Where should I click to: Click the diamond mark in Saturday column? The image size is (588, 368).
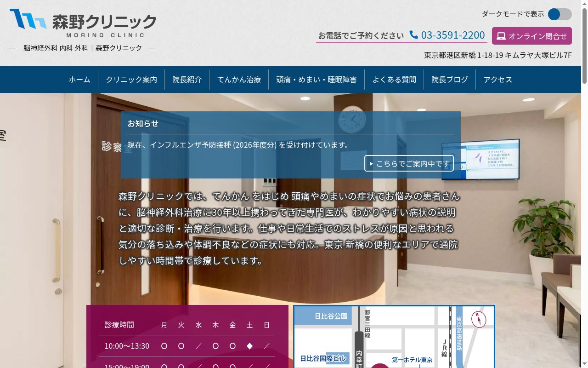click(x=249, y=346)
